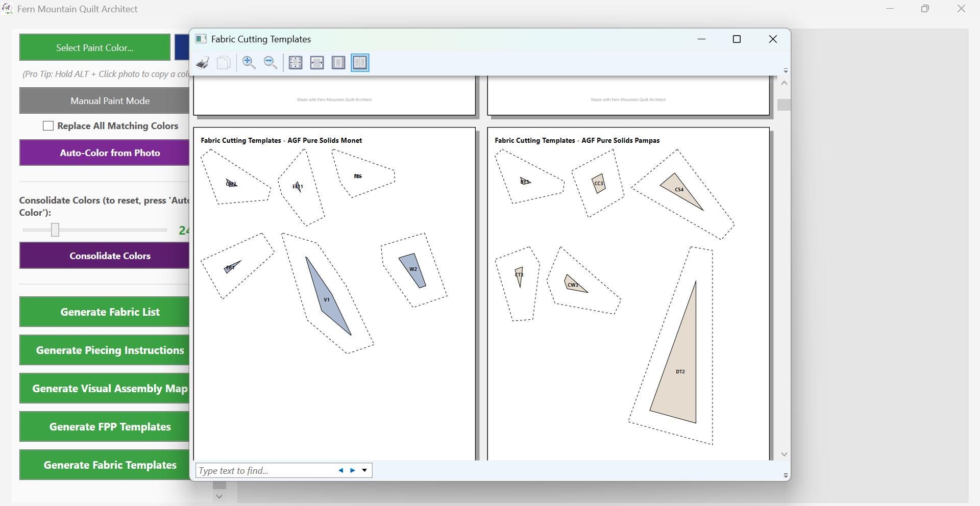Zoom in on the cutting templates preview
The height and width of the screenshot is (506, 980).
click(249, 63)
